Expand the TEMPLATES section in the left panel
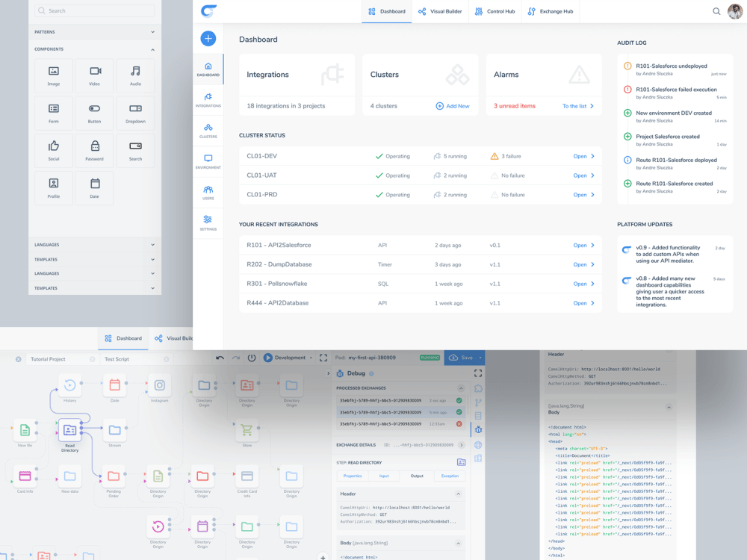The width and height of the screenshot is (747, 560). [152, 259]
